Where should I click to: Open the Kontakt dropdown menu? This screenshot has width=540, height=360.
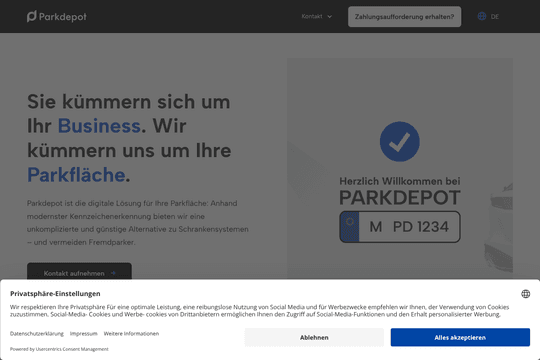316,16
